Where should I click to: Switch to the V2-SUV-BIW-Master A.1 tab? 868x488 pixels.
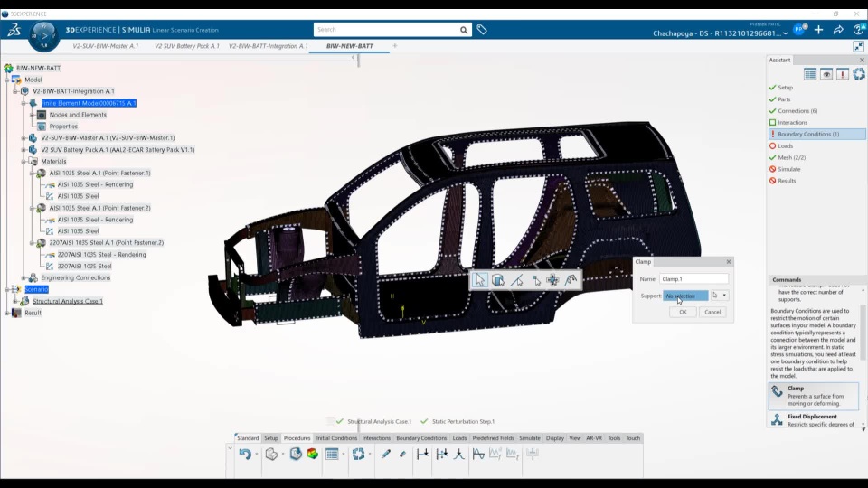[x=106, y=46]
